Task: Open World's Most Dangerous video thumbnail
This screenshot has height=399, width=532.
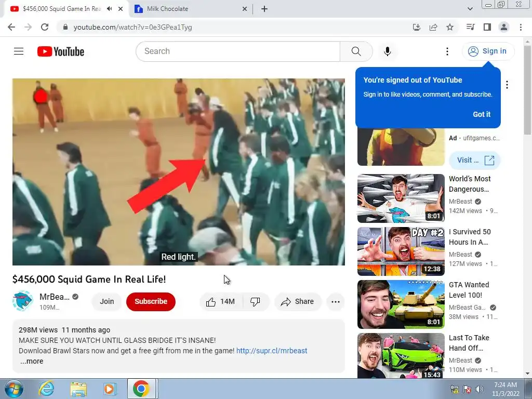Action: coord(401,198)
